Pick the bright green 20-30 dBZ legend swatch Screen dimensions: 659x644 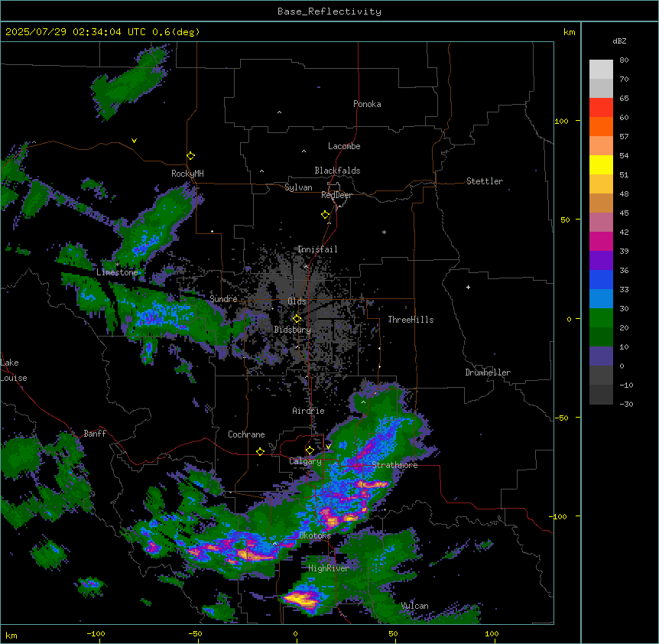tap(601, 318)
